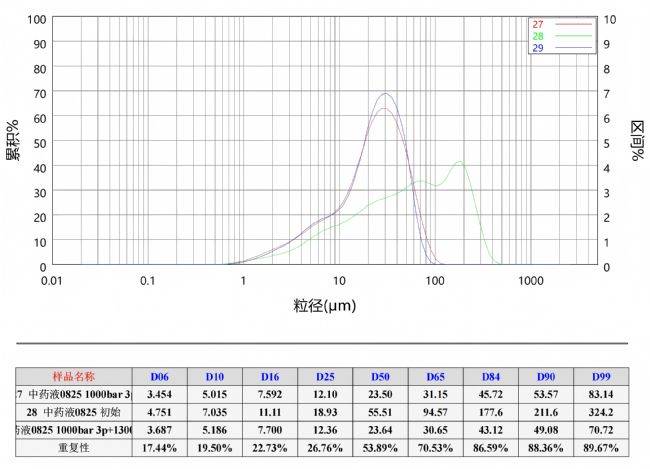Click the green curve's highest peak

tap(459, 162)
